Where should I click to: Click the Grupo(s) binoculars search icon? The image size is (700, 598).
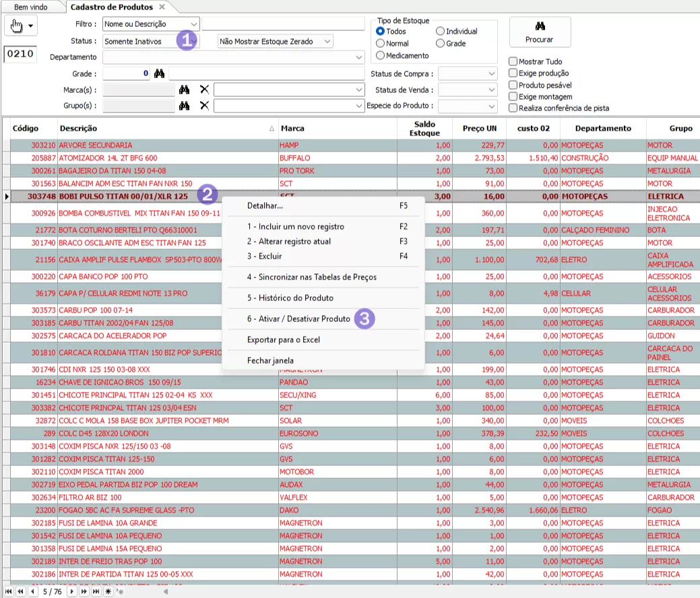tap(185, 106)
